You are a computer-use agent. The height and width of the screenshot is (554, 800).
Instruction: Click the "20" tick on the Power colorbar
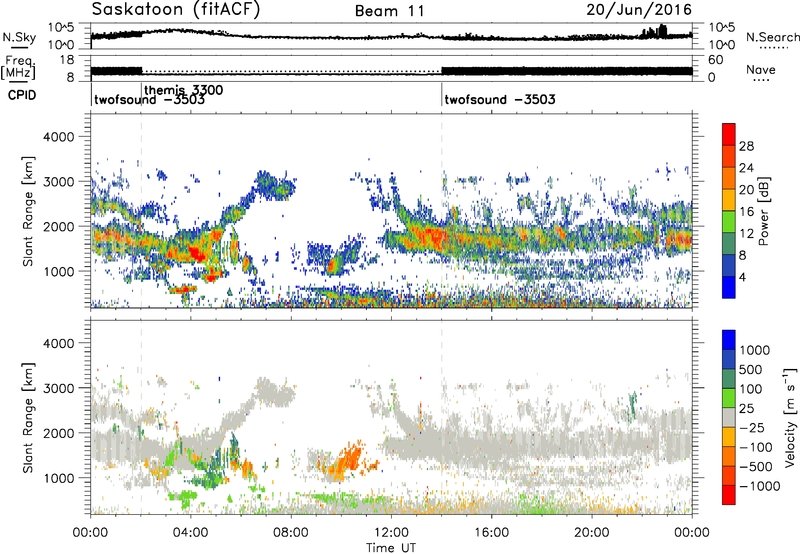(x=746, y=190)
